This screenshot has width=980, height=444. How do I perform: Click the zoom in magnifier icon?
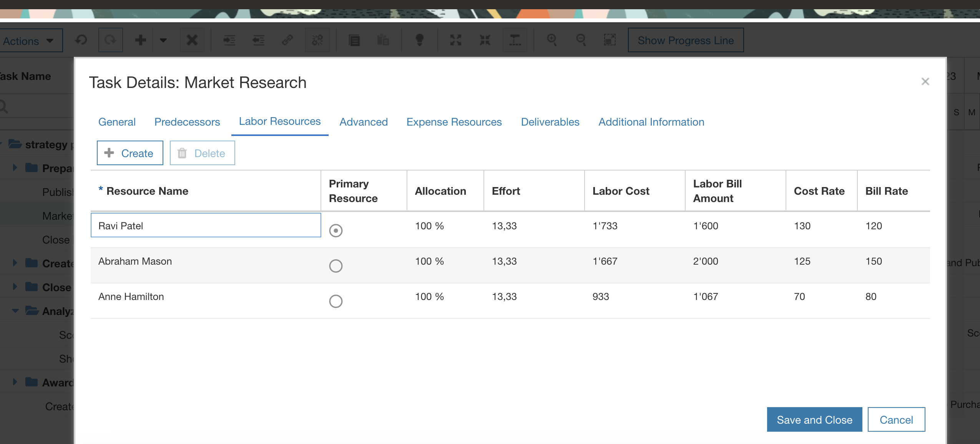[552, 40]
